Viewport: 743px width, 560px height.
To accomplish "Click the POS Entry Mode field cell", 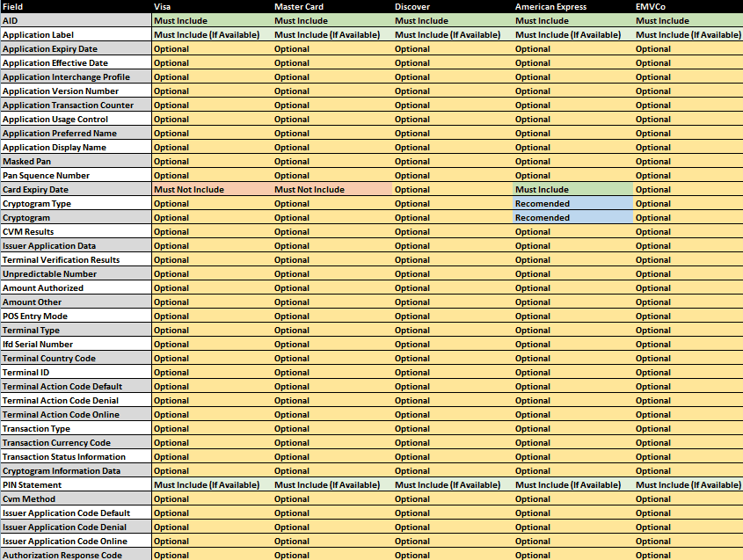I will coord(76,316).
